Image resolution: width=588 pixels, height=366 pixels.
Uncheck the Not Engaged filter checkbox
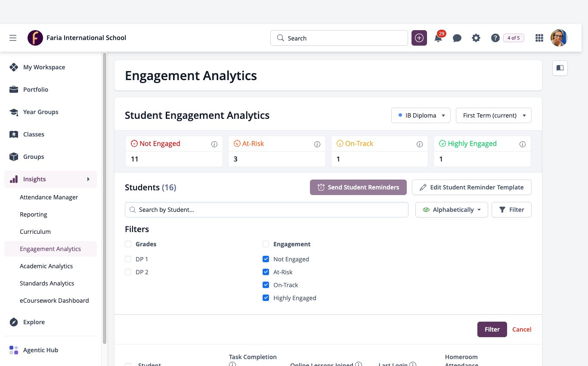[266, 259]
